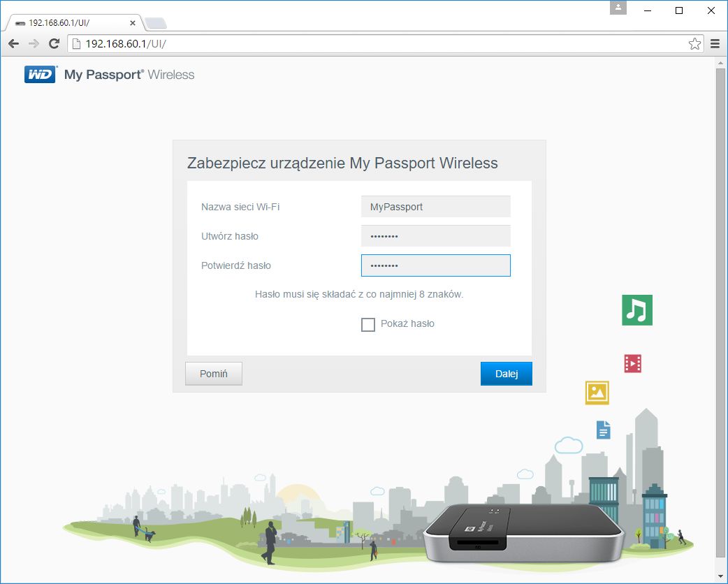Click the user profile icon at the top

tap(617, 8)
